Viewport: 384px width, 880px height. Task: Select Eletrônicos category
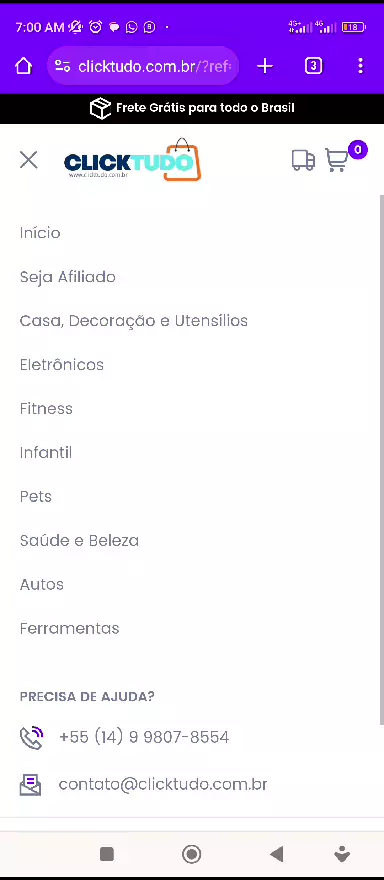62,365
